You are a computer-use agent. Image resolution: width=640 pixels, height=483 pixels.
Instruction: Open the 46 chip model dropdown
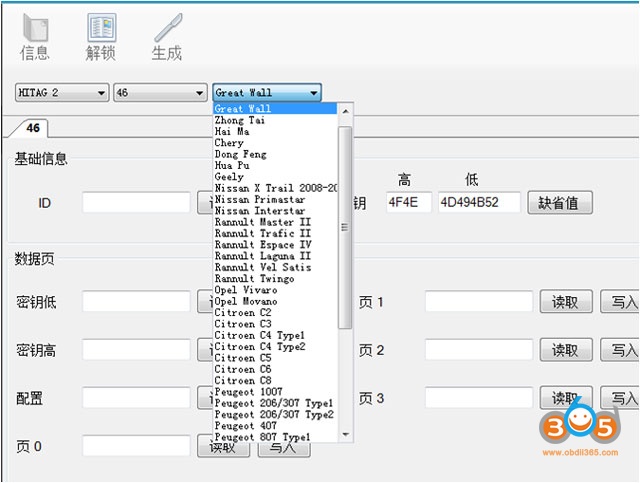point(160,93)
